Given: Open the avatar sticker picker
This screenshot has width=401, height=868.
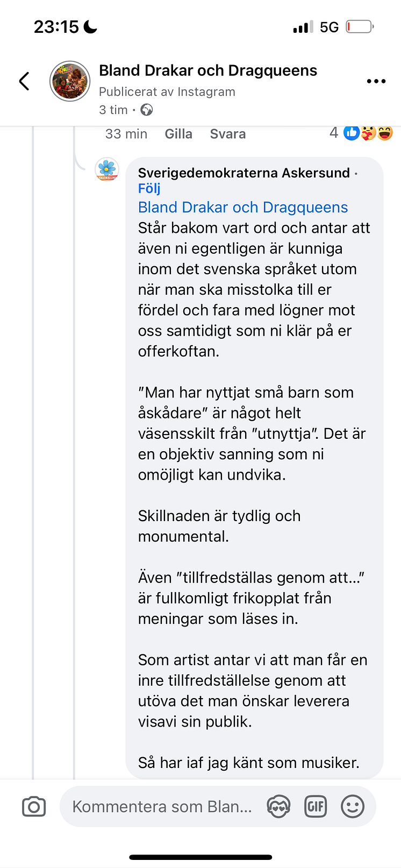Looking at the screenshot, I should coord(278,806).
